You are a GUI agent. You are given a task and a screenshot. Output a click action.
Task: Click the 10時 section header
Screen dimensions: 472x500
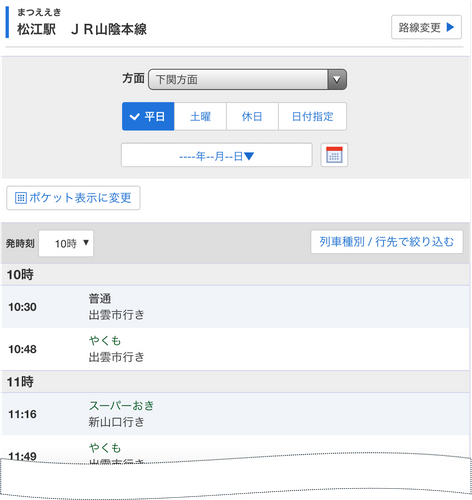(236, 275)
